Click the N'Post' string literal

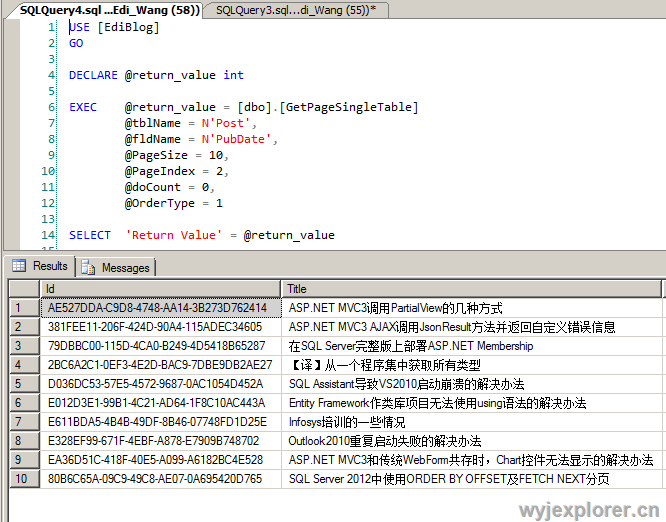[226, 123]
